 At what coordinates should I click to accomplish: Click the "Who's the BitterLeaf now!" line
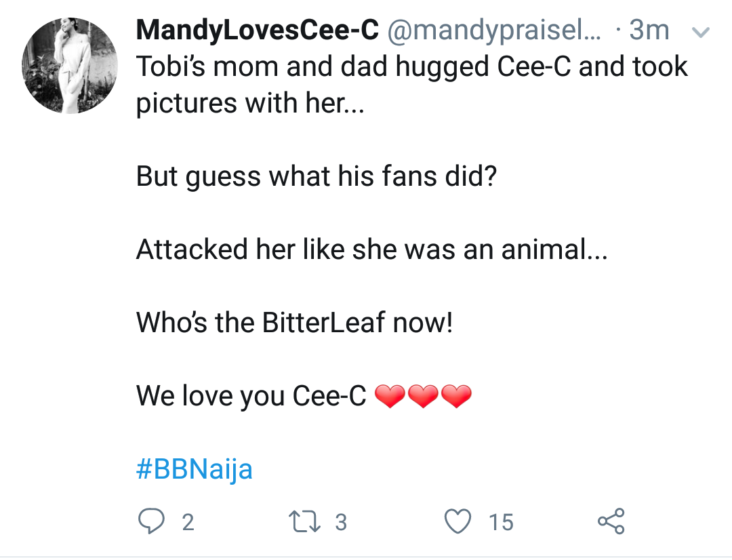pyautogui.click(x=294, y=323)
